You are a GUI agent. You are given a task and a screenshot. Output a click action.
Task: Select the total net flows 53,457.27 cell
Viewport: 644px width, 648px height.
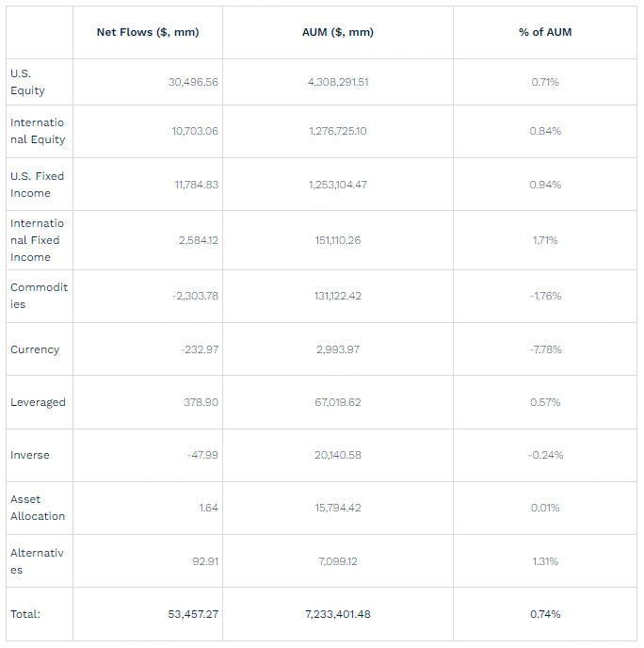[193, 614]
